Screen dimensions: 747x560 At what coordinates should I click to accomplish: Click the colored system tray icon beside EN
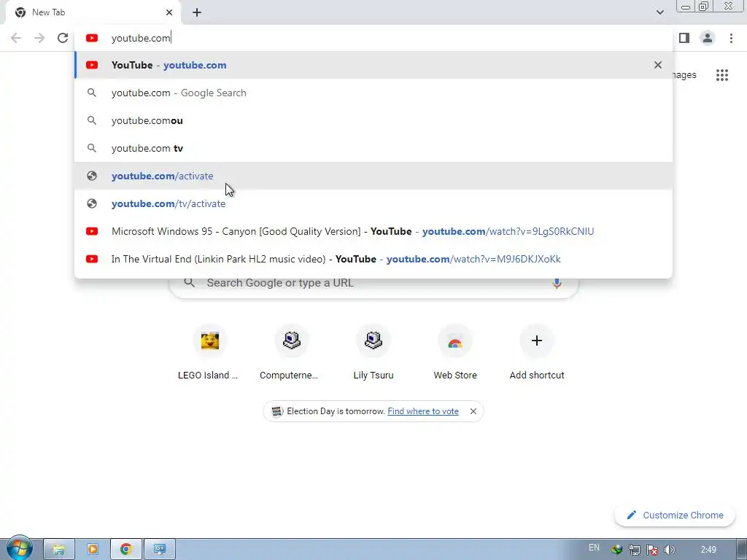617,550
